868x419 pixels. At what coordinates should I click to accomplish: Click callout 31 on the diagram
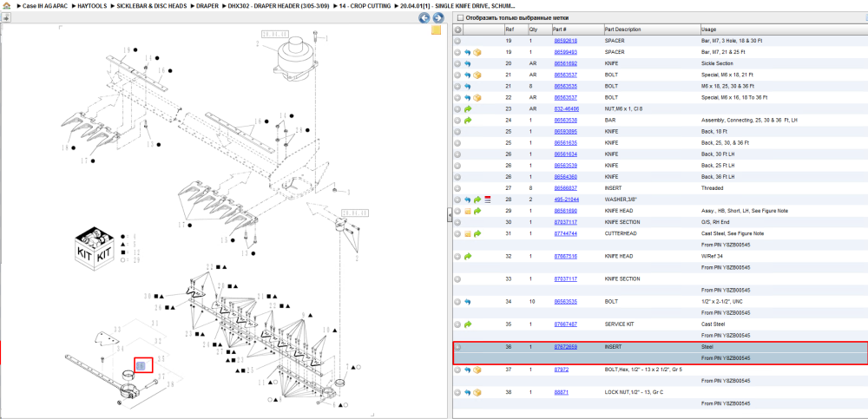pos(155,324)
